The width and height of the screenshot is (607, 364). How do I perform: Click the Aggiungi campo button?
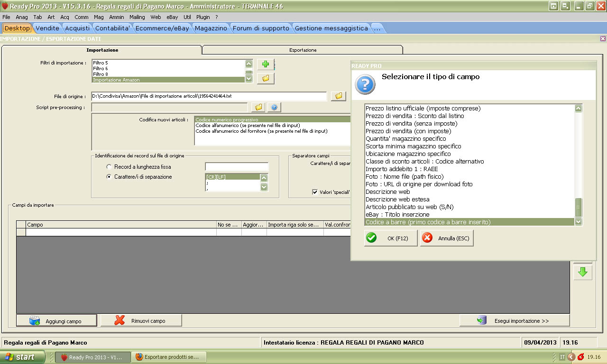coord(56,321)
